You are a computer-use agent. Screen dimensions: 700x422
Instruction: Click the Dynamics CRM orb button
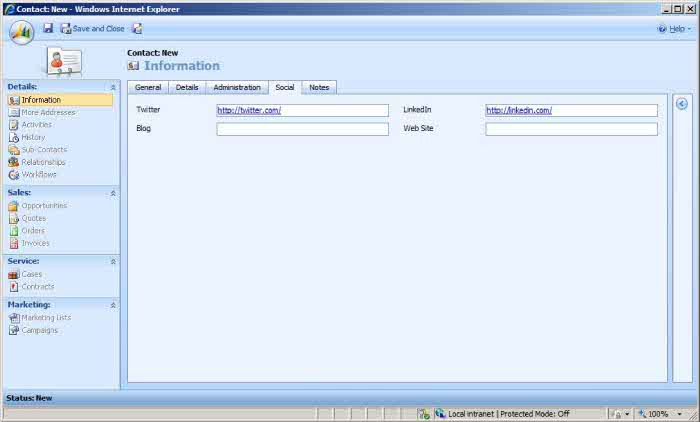(x=21, y=31)
